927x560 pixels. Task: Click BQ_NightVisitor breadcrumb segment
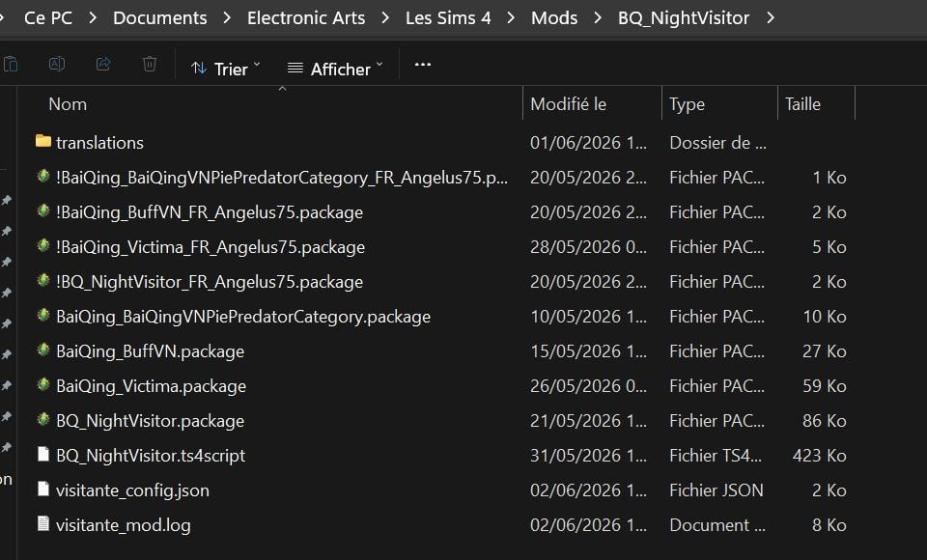(684, 17)
